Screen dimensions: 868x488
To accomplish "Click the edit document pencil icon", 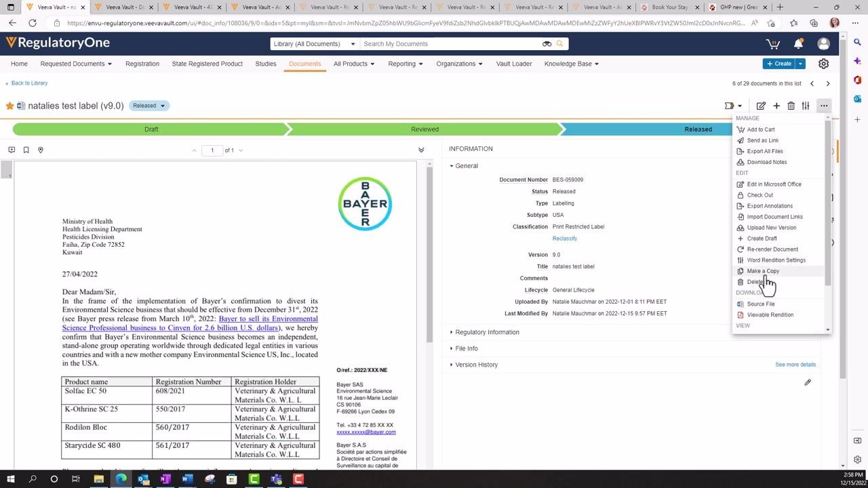I will pyautogui.click(x=761, y=106).
